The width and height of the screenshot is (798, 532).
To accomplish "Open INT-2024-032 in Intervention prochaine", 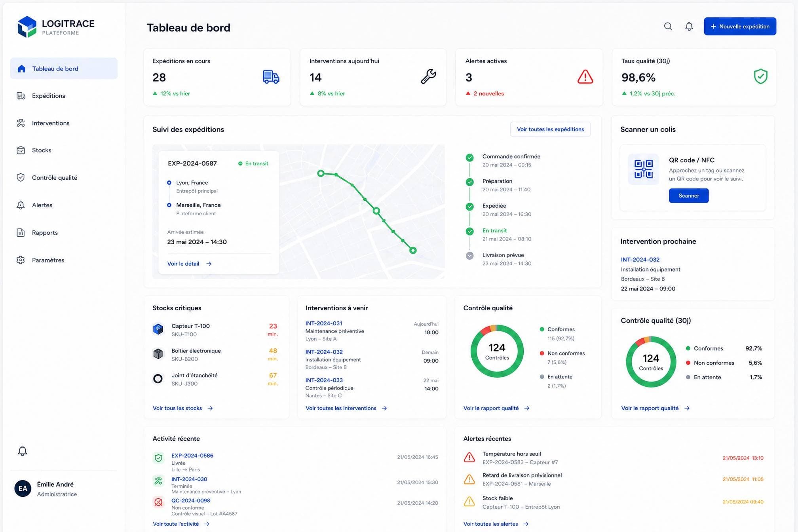I will pos(640,260).
